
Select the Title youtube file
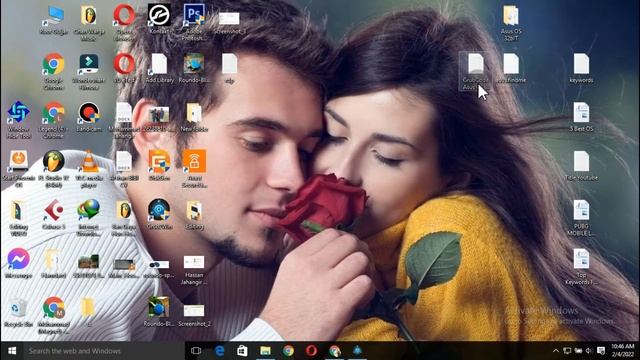coord(581,166)
